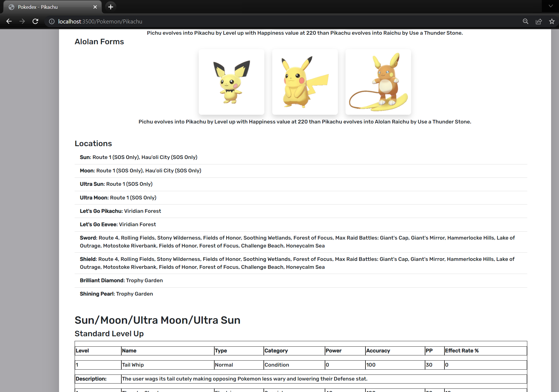Select the Pichu evolution image

coord(231,82)
